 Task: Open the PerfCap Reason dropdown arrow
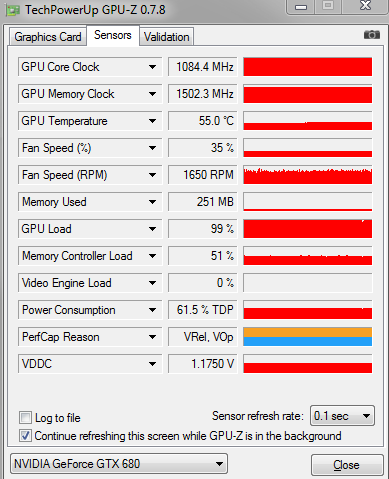pos(153,337)
